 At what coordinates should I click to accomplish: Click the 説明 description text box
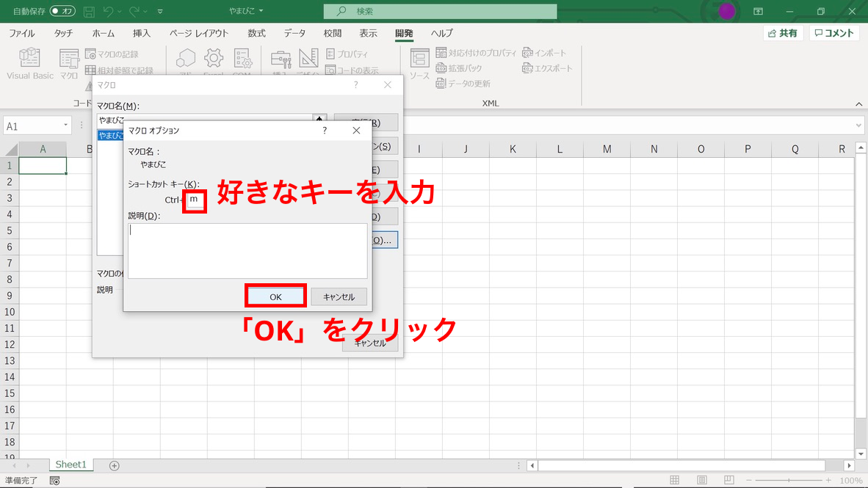(247, 251)
